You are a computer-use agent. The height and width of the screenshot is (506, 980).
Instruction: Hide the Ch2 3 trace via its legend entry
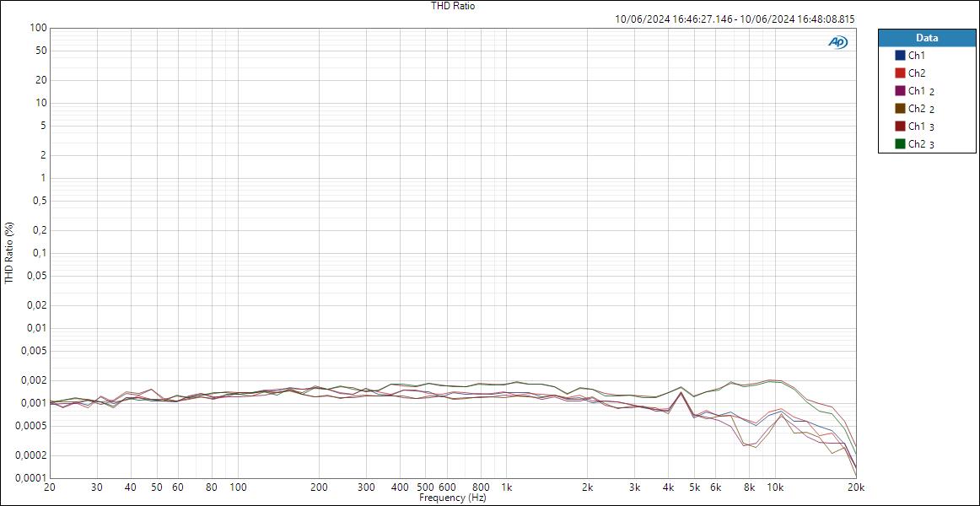click(921, 143)
